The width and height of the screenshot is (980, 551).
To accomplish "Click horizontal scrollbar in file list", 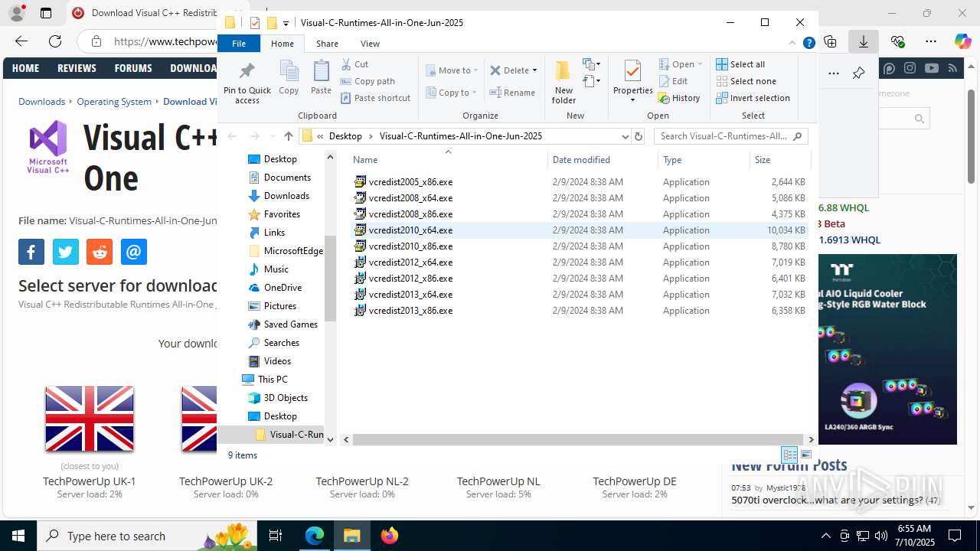I will click(x=578, y=440).
